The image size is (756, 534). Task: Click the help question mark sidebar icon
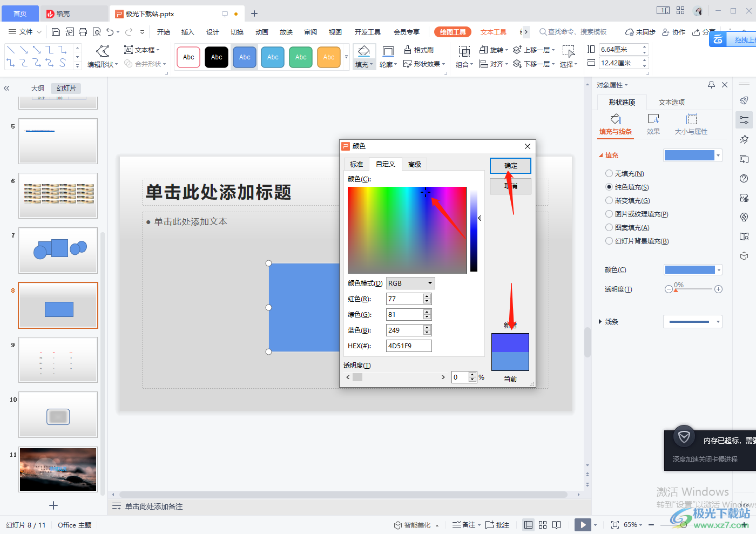coord(744,179)
